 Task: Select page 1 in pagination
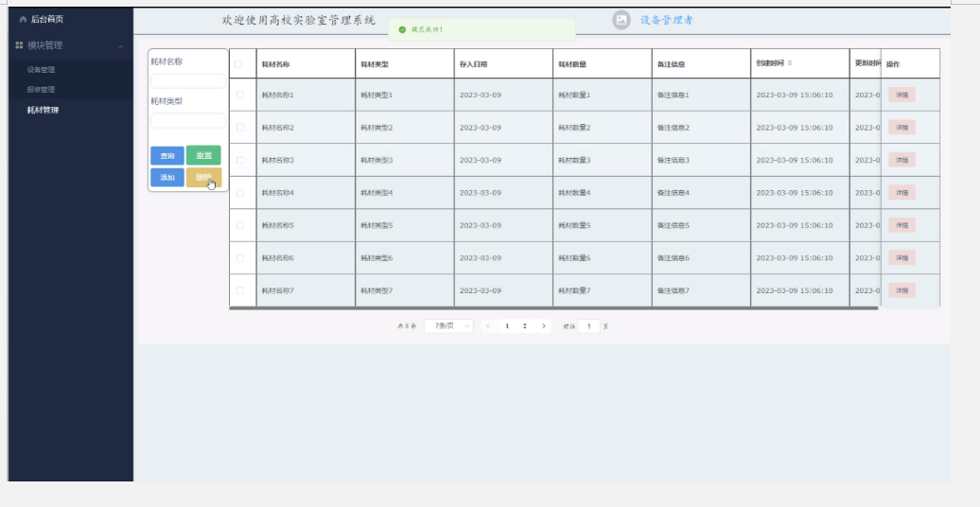[507, 325]
